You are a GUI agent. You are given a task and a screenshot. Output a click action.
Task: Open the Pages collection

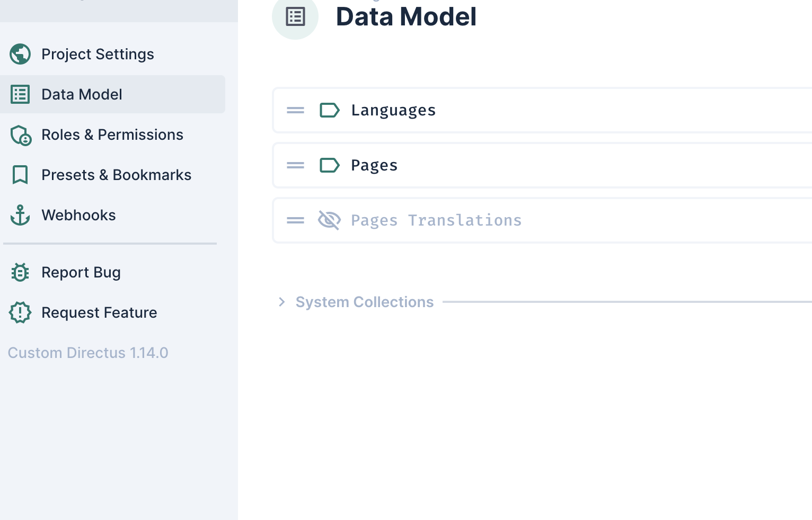click(x=374, y=165)
